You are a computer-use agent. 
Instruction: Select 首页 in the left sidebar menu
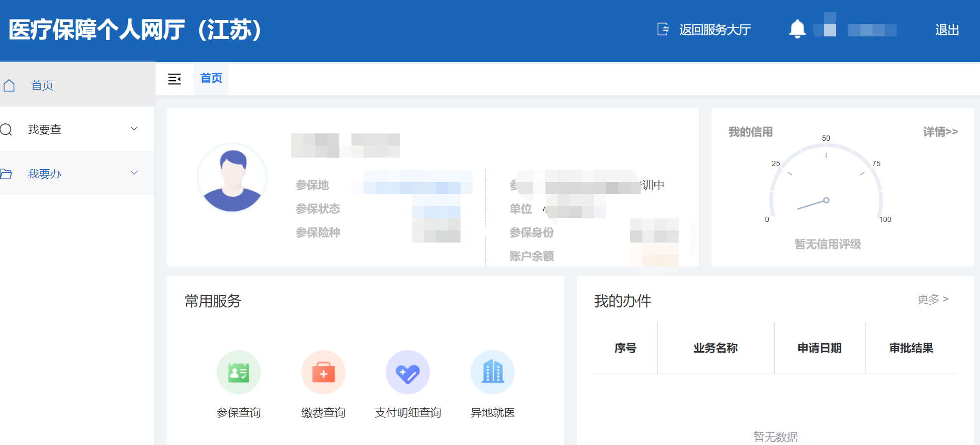[42, 85]
